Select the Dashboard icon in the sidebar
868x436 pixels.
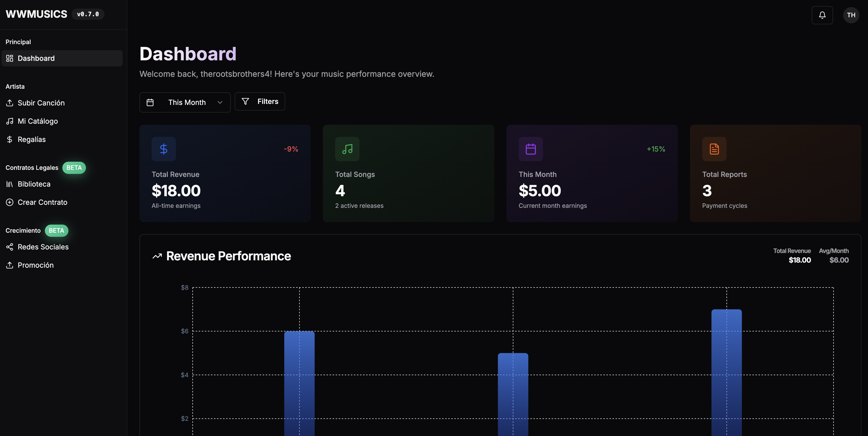[x=10, y=58]
